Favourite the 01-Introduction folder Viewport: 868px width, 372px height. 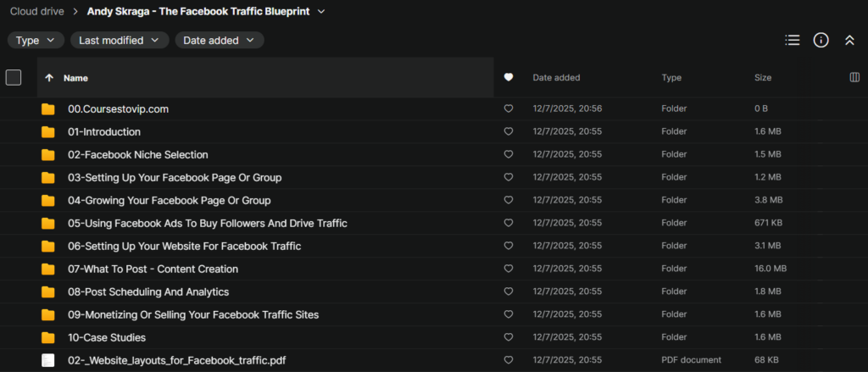point(509,132)
